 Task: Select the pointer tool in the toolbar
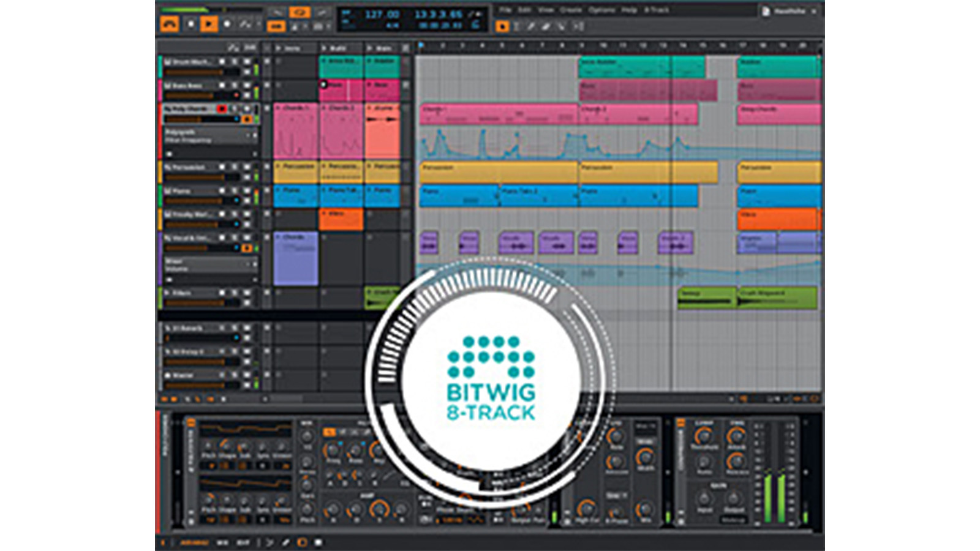pos(502,26)
